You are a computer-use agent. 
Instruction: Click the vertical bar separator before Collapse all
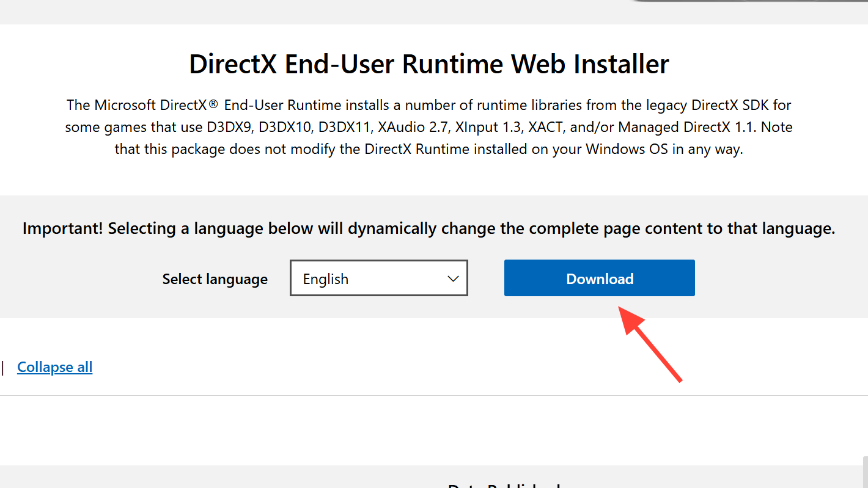pos(3,367)
